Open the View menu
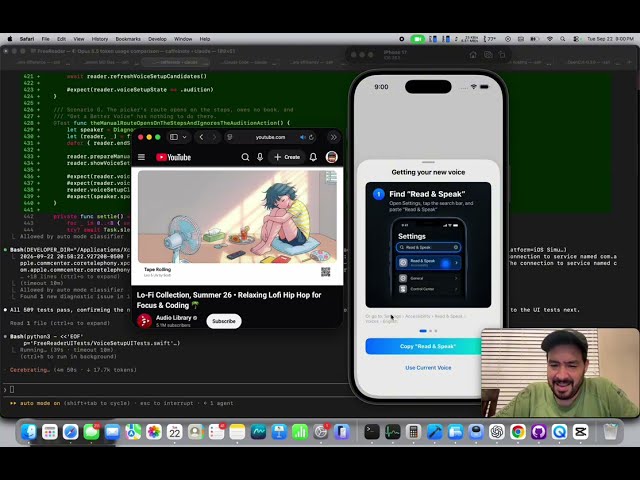Viewport: 640px width, 480px height. (x=79, y=39)
